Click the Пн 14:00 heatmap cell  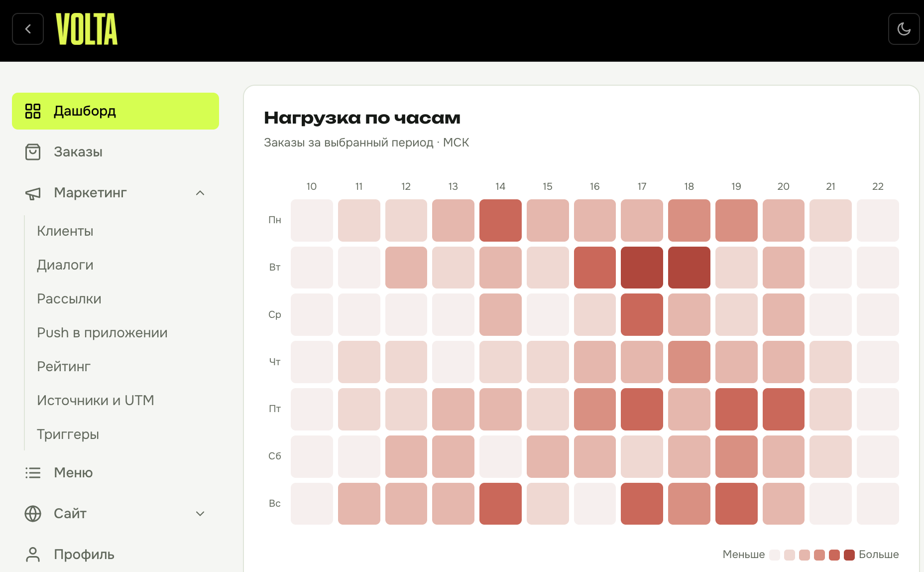(x=500, y=220)
